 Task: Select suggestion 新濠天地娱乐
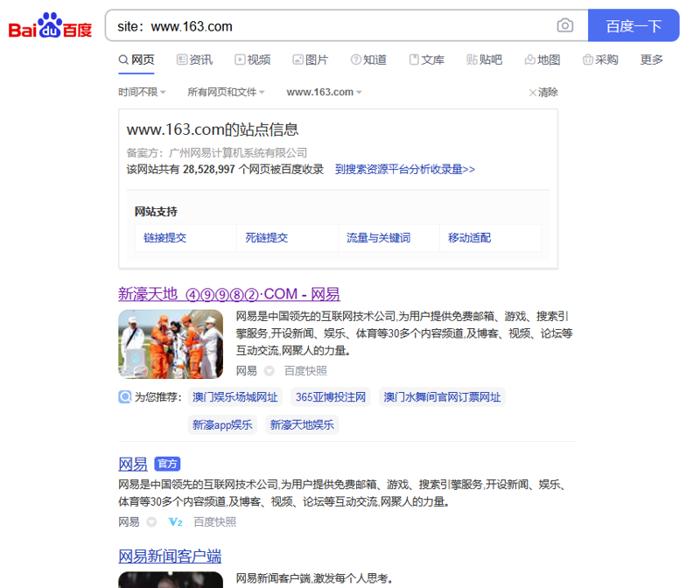coord(302,424)
